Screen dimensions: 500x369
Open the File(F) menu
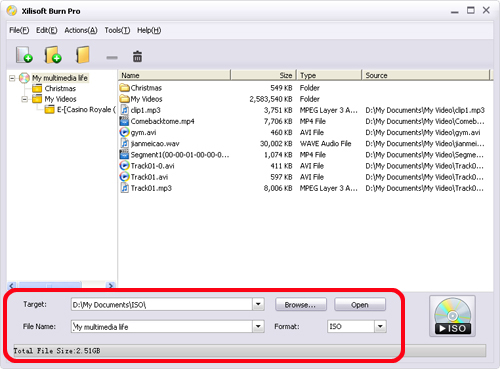(x=19, y=30)
